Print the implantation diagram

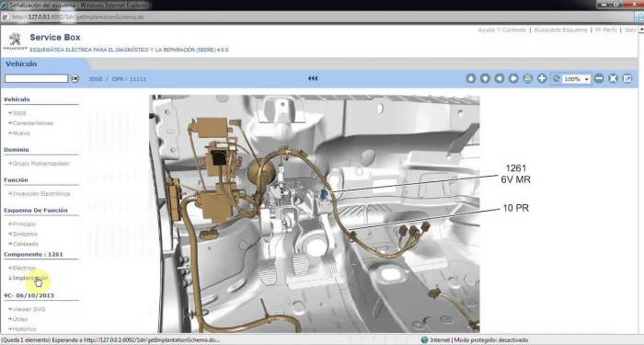click(528, 78)
